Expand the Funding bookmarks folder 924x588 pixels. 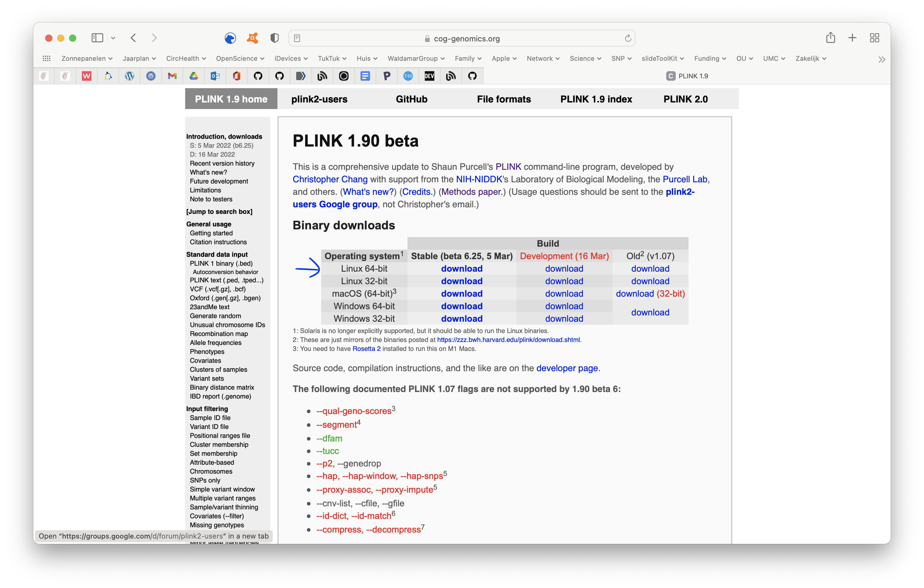tap(710, 58)
